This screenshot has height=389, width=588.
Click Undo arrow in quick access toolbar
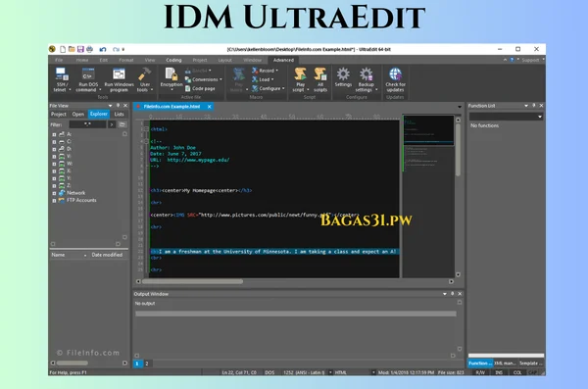(103, 49)
